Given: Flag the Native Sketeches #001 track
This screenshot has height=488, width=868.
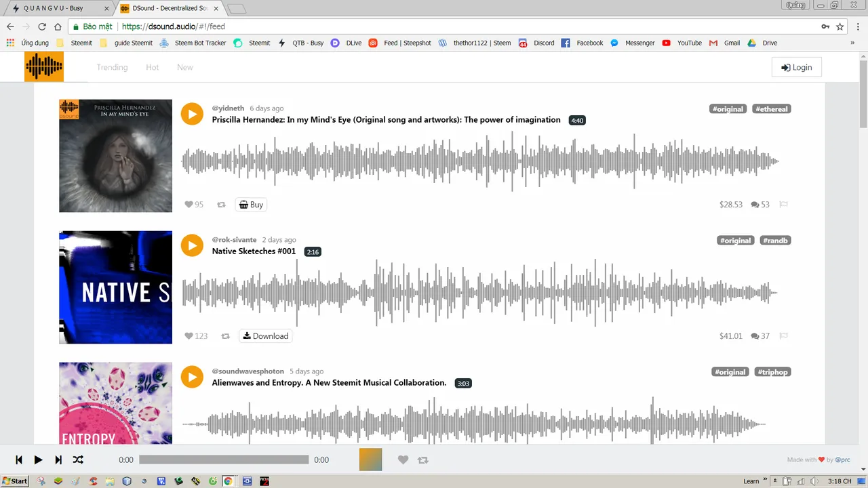Looking at the screenshot, I should tap(784, 336).
